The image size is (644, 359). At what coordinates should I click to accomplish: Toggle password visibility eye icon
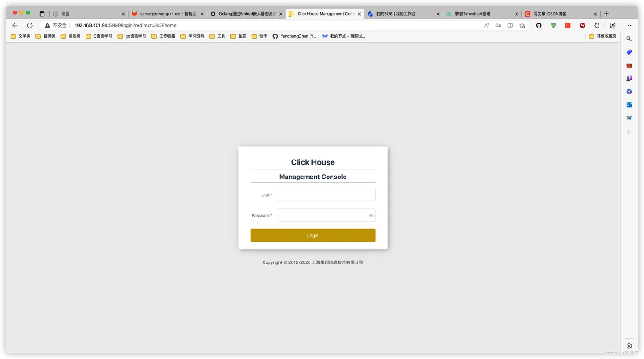[x=371, y=215]
